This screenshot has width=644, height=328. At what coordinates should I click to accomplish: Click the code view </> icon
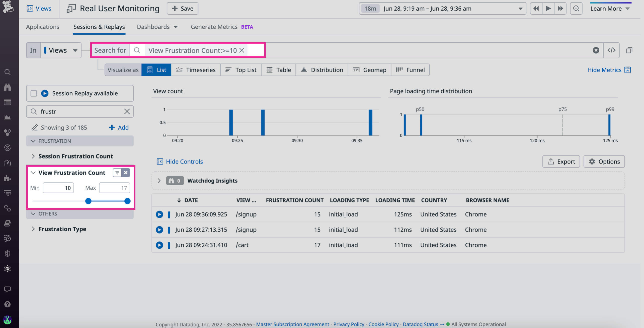point(611,50)
